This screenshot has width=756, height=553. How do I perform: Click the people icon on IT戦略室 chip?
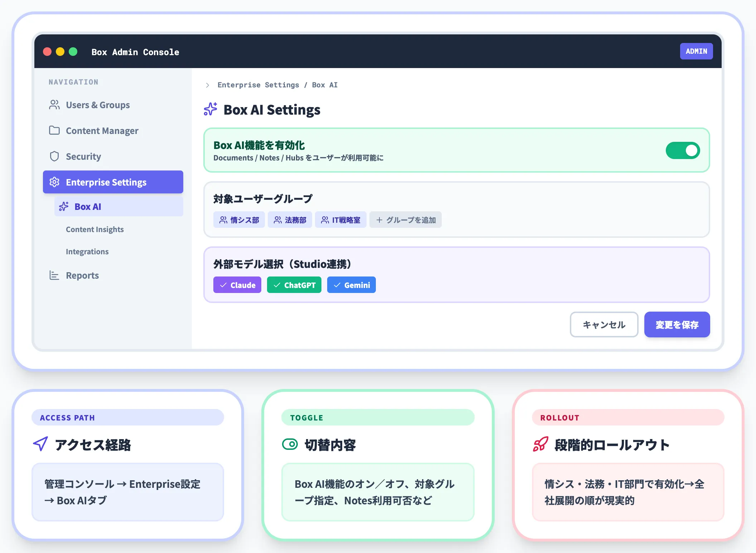click(x=325, y=220)
